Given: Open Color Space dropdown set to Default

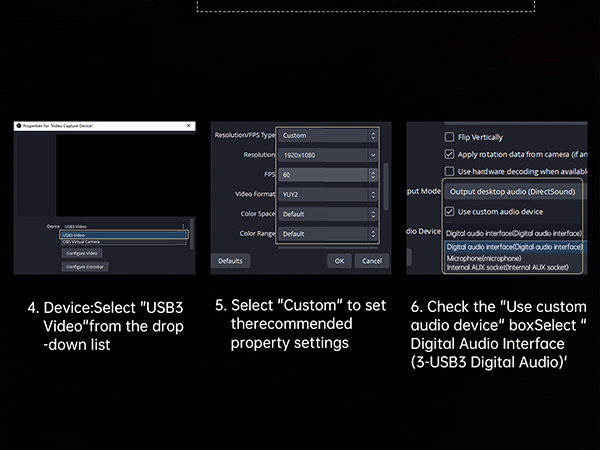Looking at the screenshot, I should [328, 214].
